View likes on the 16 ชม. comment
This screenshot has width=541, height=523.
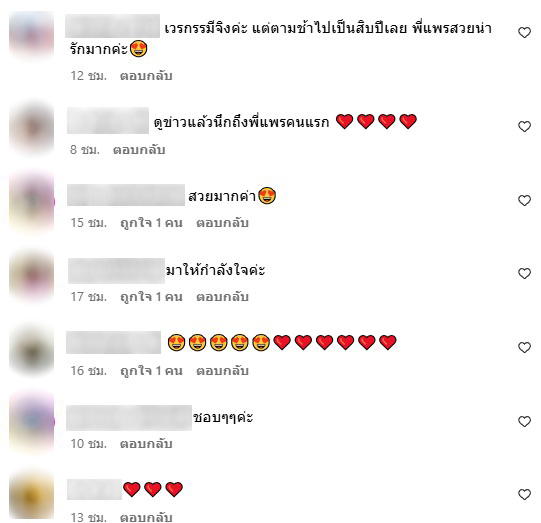(151, 371)
